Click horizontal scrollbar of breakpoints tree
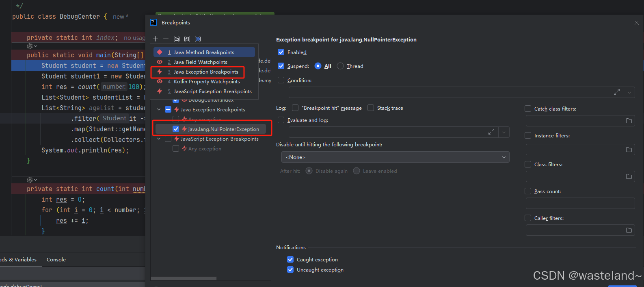Screen dimensions: 644x287 [184, 278]
